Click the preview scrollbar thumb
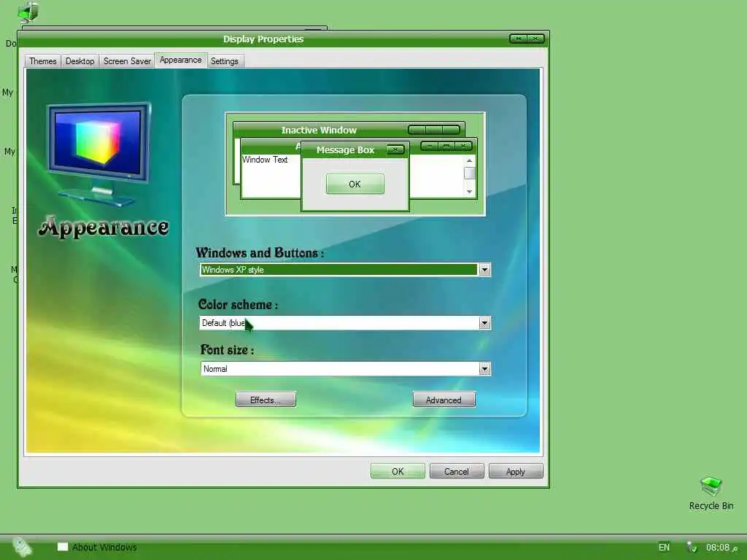747x560 pixels. tap(469, 173)
